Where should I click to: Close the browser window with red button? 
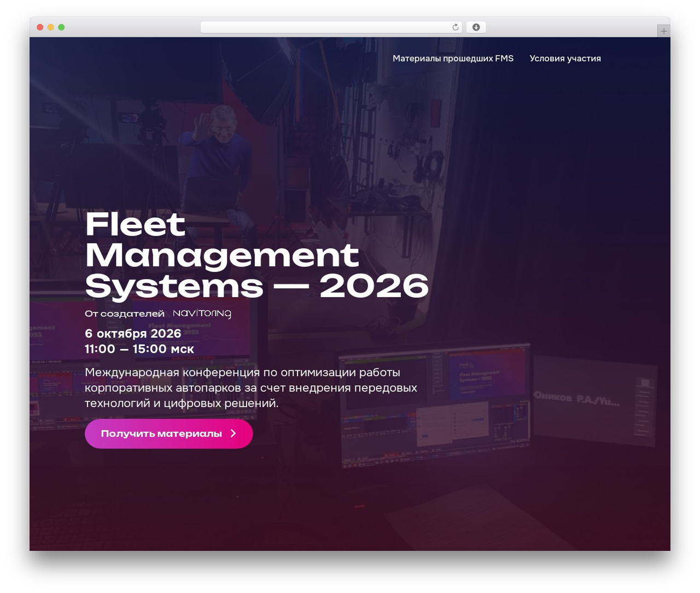coord(40,27)
